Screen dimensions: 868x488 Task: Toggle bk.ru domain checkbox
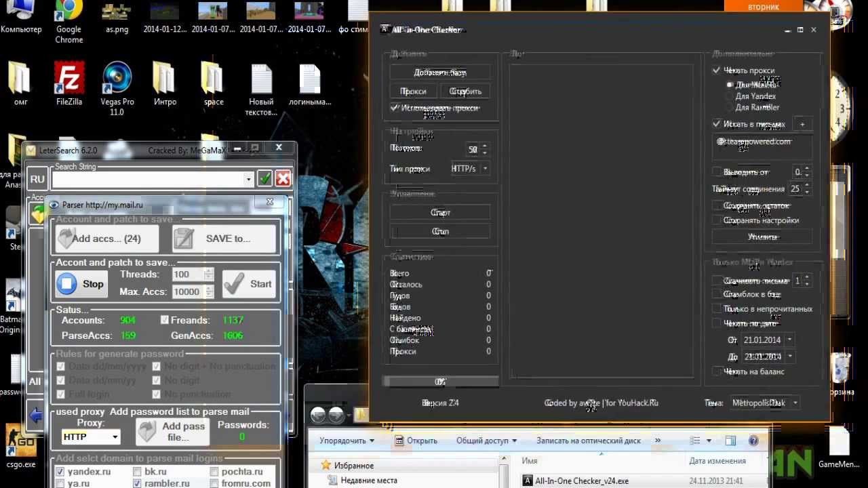point(138,472)
